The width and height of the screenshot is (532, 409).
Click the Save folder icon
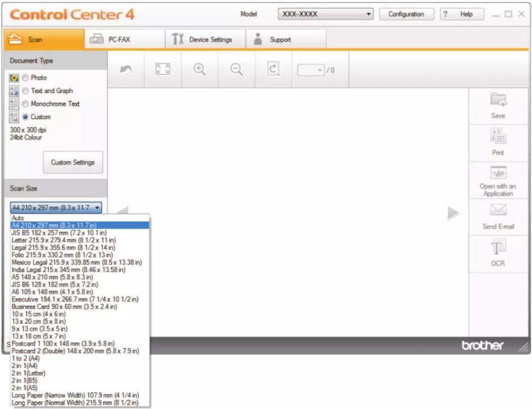point(498,100)
